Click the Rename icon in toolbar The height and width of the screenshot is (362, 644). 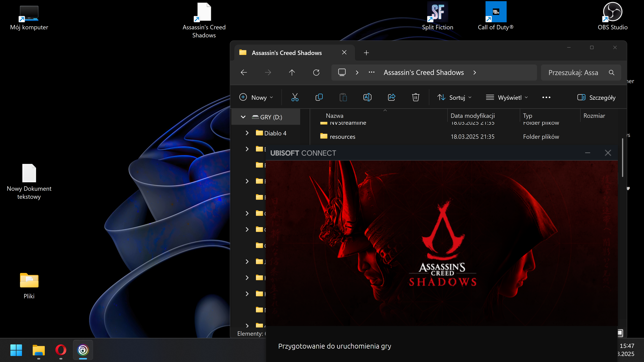coord(367,97)
